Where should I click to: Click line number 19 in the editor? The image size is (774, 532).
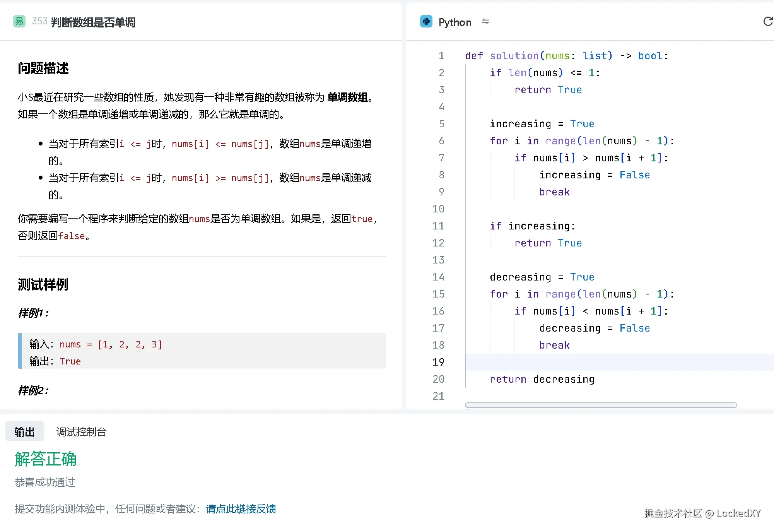click(438, 362)
